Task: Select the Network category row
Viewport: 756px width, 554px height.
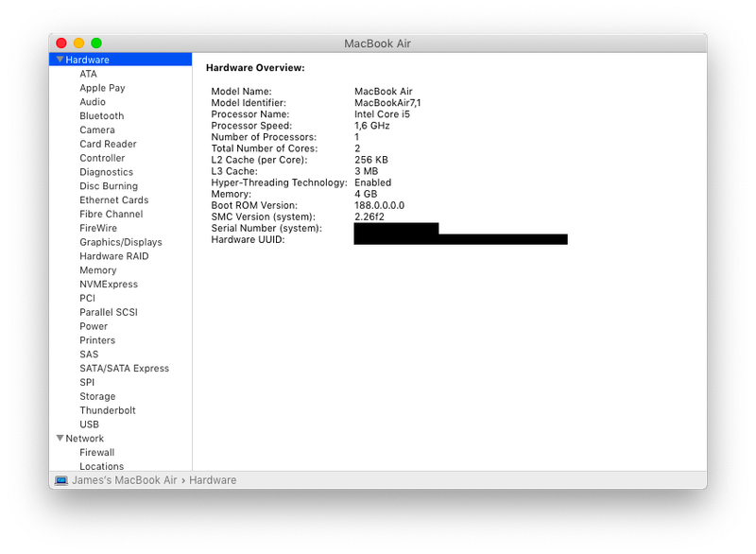Action: point(121,438)
